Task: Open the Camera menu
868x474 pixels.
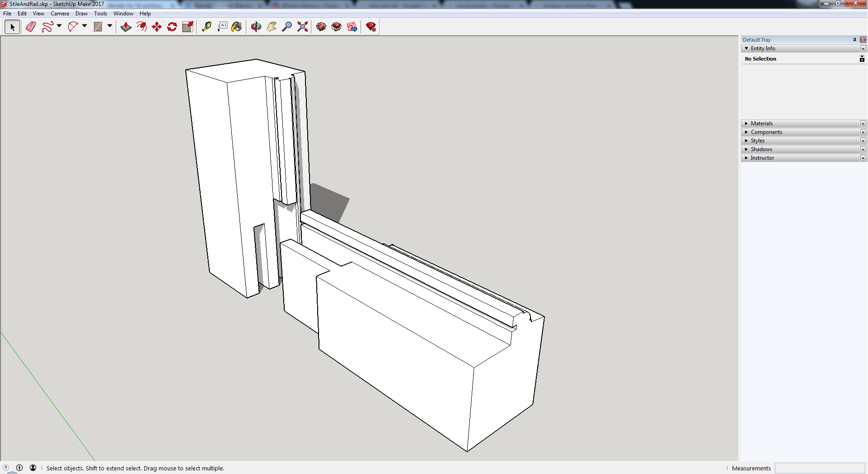Action: [60, 14]
